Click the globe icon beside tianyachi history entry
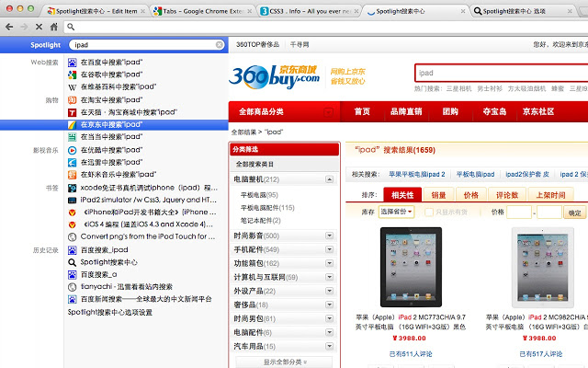The height and width of the screenshot is (368, 588). point(72,287)
